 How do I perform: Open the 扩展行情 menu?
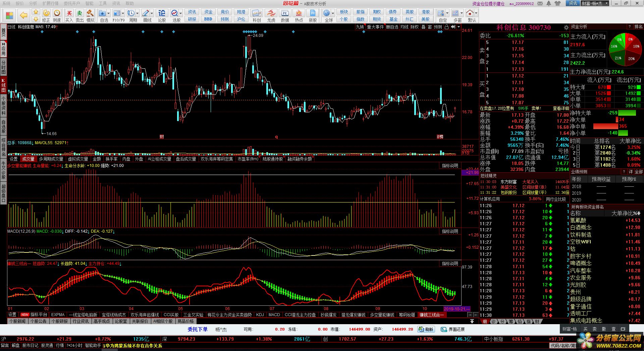pos(50,3)
